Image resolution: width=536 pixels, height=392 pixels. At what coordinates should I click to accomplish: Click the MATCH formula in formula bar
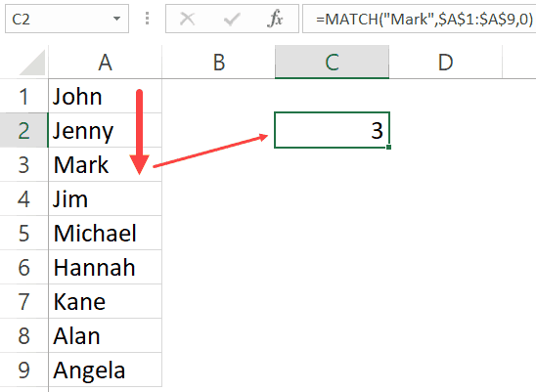[x=424, y=20]
